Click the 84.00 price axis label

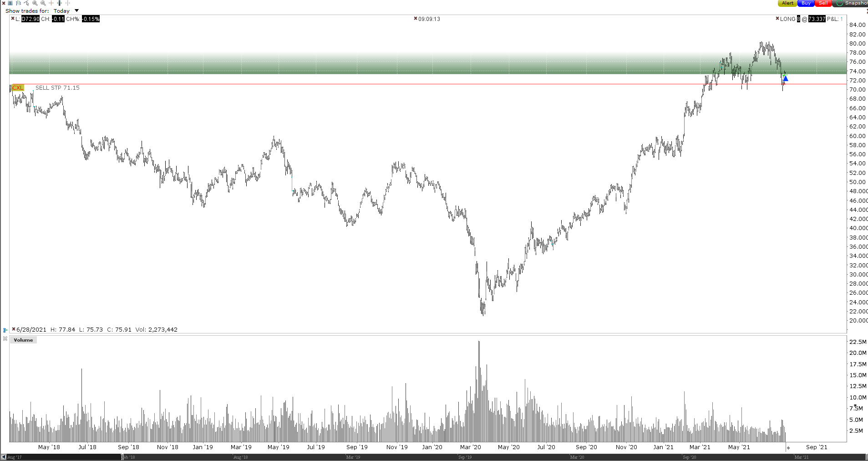pos(857,25)
